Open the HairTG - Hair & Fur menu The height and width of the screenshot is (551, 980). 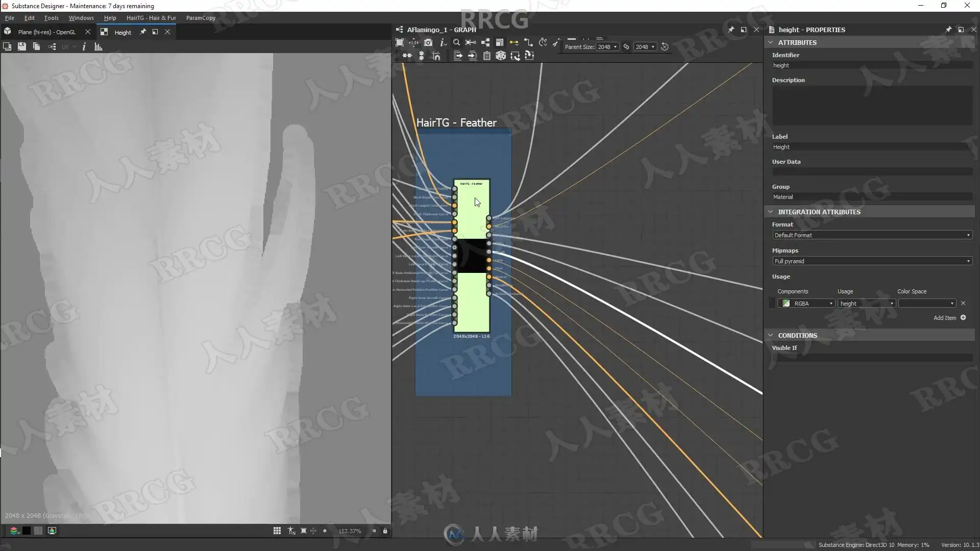pos(151,18)
